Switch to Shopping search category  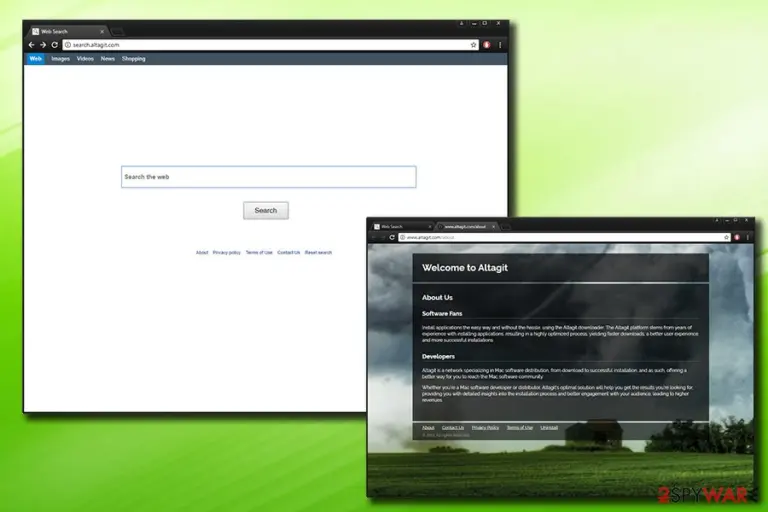[133, 59]
